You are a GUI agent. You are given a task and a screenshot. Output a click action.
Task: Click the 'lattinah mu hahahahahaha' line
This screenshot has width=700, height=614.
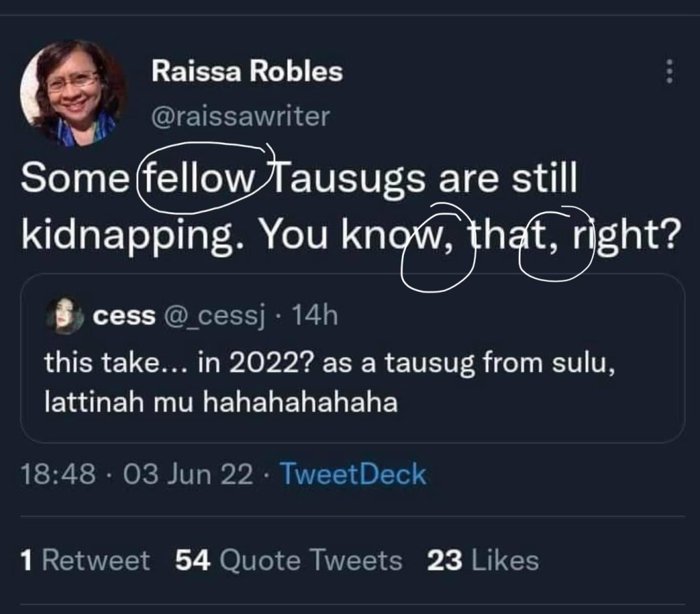(220, 402)
